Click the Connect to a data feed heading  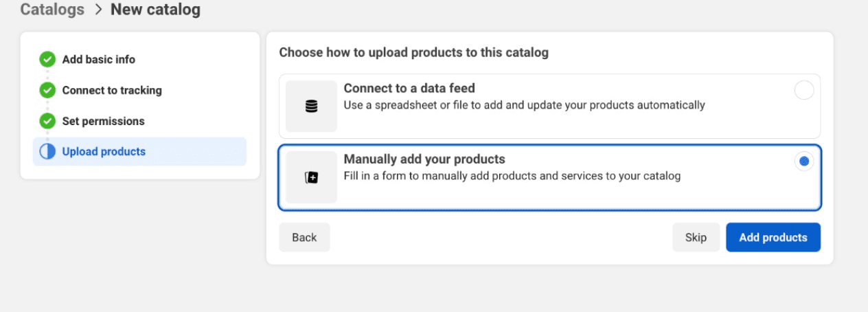click(409, 88)
